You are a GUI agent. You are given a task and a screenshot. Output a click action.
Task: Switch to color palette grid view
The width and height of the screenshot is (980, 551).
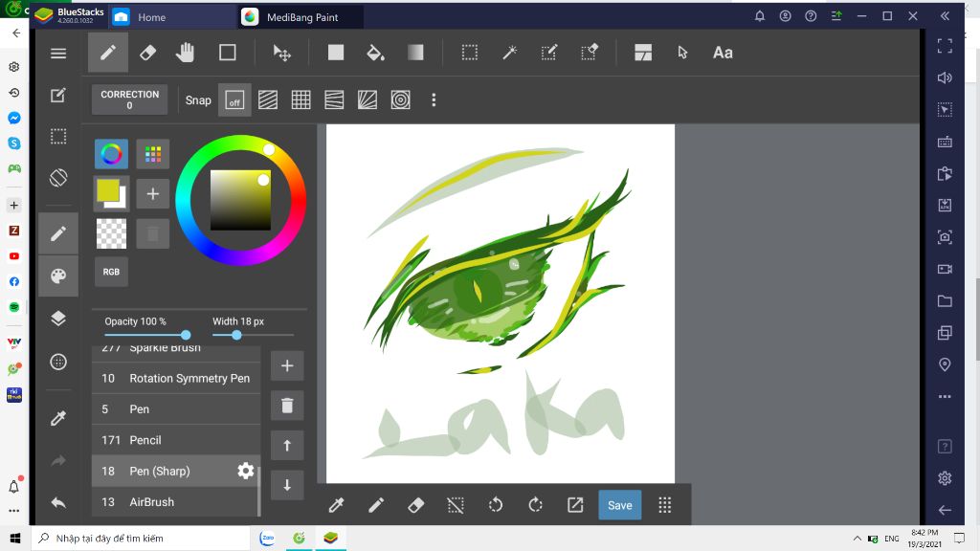coord(152,154)
